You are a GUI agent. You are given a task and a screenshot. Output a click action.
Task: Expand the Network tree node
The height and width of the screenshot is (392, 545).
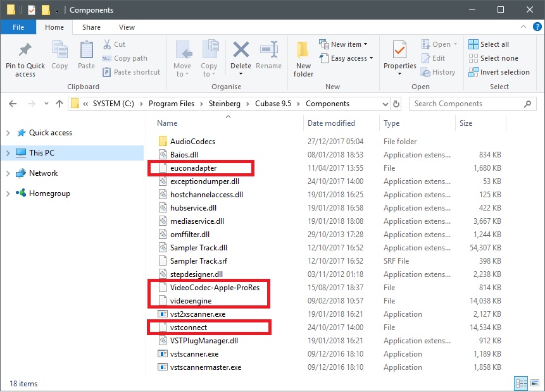click(x=8, y=173)
